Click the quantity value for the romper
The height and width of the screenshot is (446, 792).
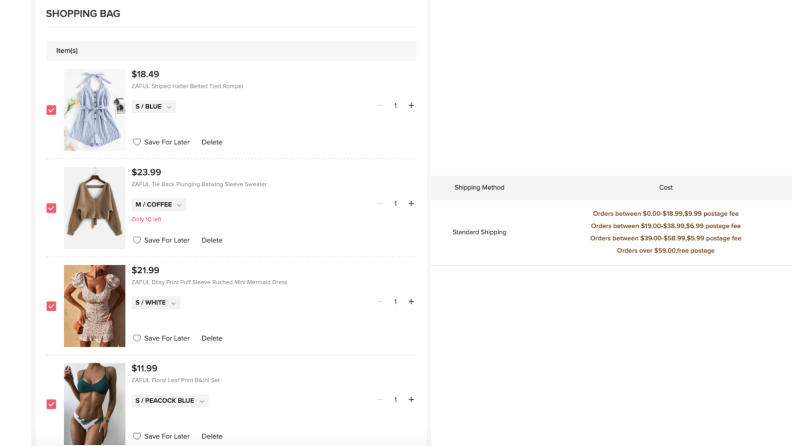(395, 106)
